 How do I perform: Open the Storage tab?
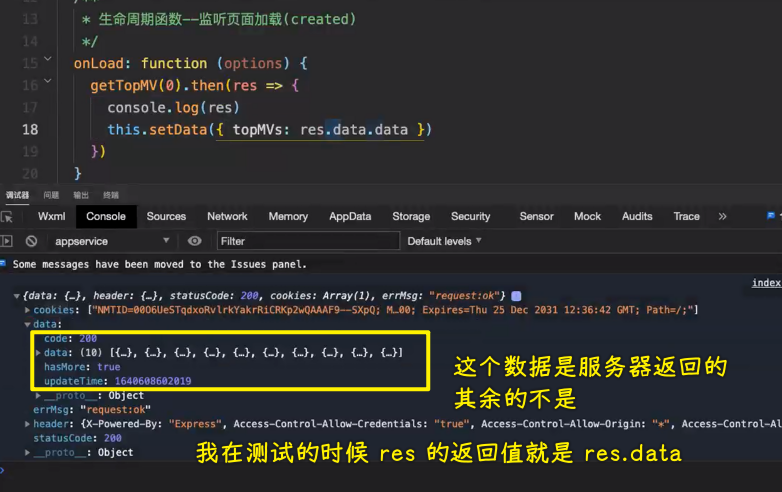(x=411, y=216)
